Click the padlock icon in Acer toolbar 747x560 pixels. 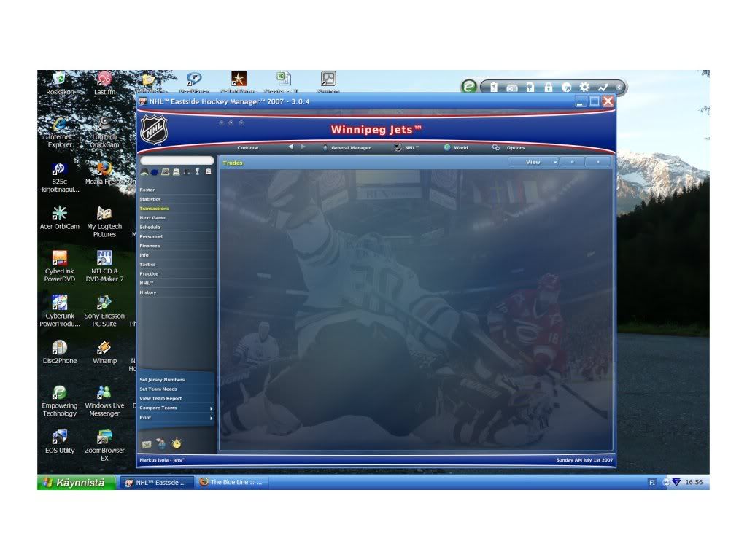click(549, 87)
